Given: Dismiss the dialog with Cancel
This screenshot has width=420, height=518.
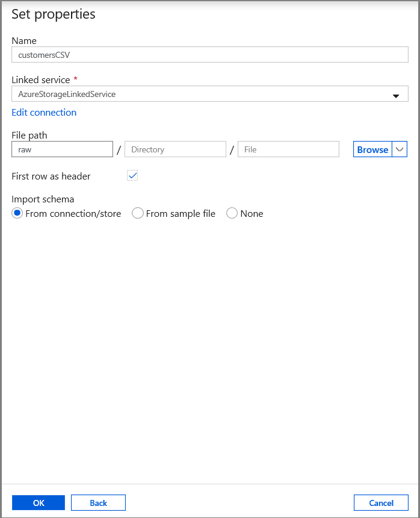Looking at the screenshot, I should (381, 503).
